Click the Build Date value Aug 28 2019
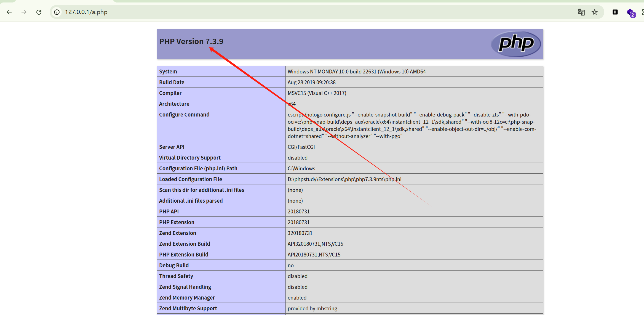Screen dimensions: 644x315 pos(311,82)
